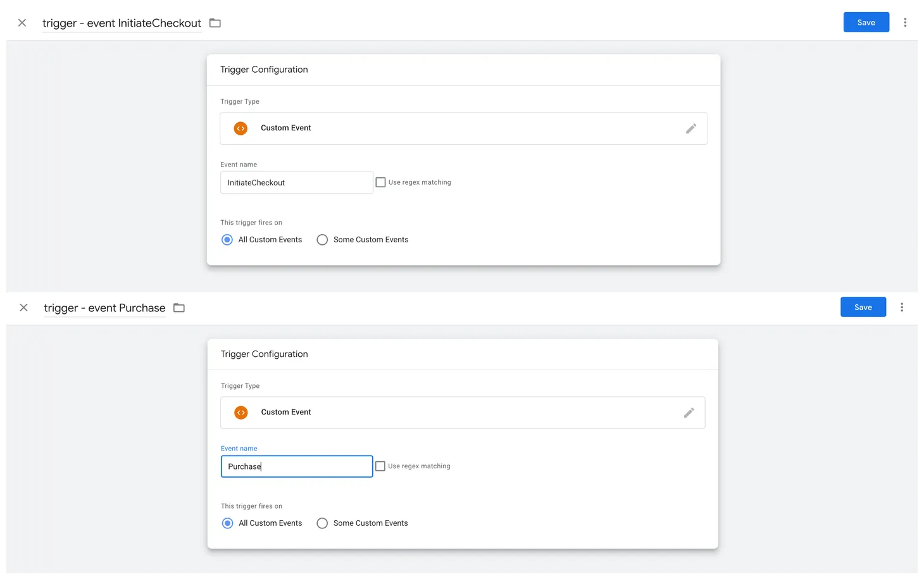The width and height of the screenshot is (924, 579).
Task: Enable regex matching for Purchase event
Action: (380, 466)
